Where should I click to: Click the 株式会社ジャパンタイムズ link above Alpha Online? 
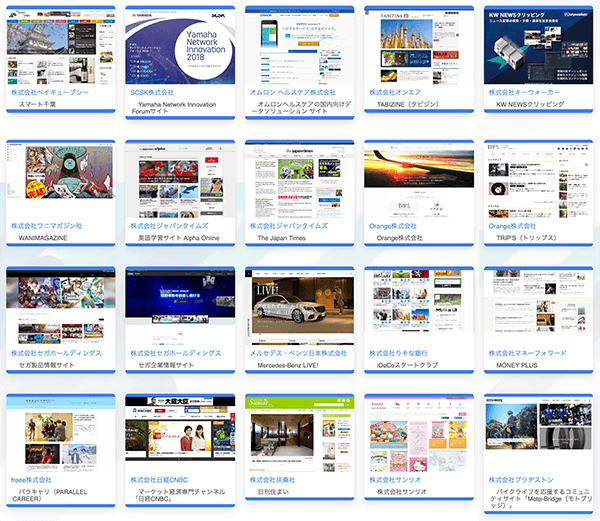pos(170,226)
